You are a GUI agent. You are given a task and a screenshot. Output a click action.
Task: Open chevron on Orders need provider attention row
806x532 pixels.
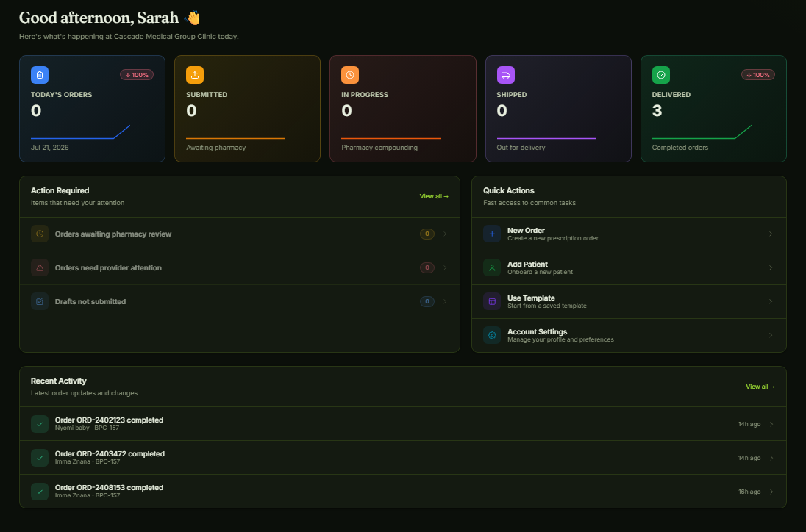(445, 267)
